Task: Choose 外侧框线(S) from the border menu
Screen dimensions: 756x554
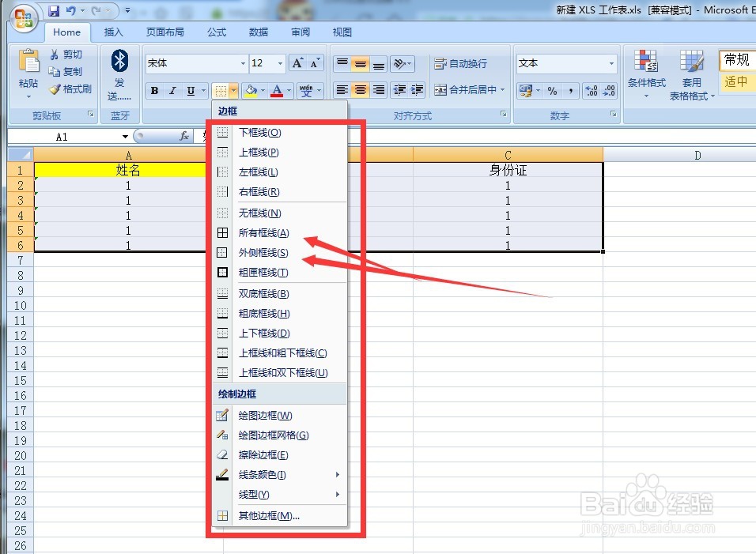Action: coord(280,253)
